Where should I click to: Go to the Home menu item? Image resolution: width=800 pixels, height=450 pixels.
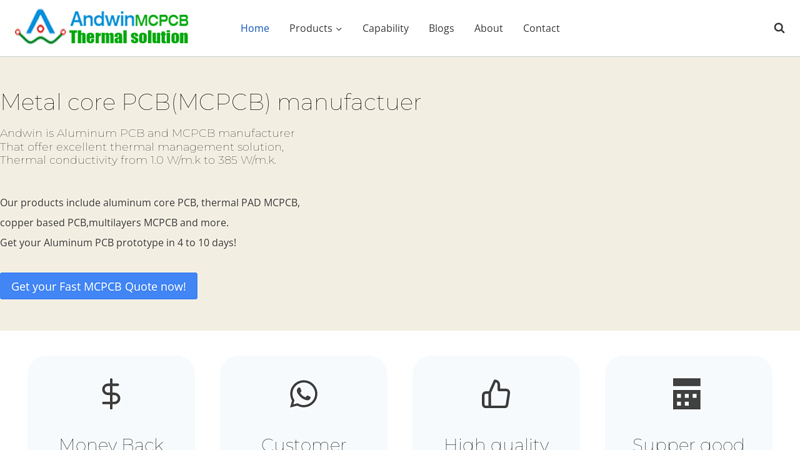(255, 28)
